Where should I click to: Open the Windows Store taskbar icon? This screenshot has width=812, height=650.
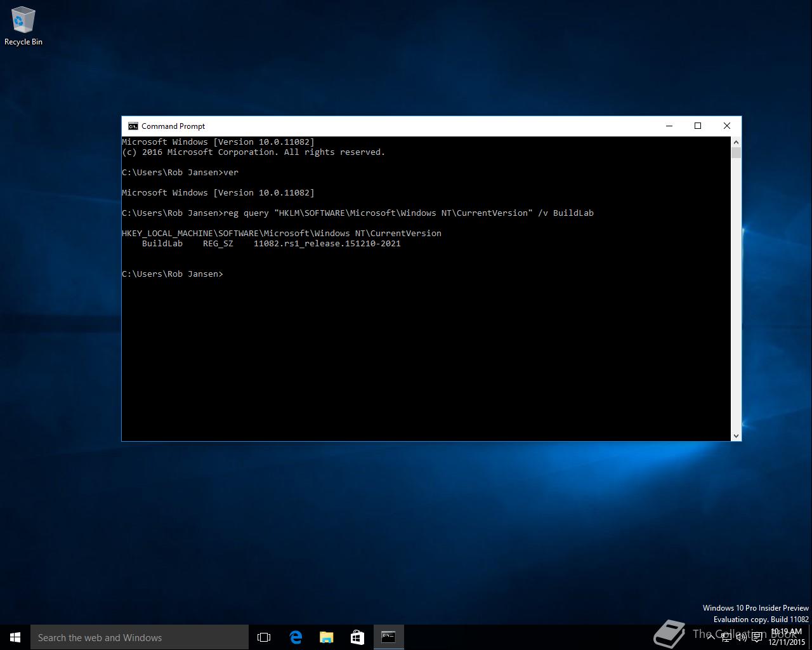click(x=358, y=637)
